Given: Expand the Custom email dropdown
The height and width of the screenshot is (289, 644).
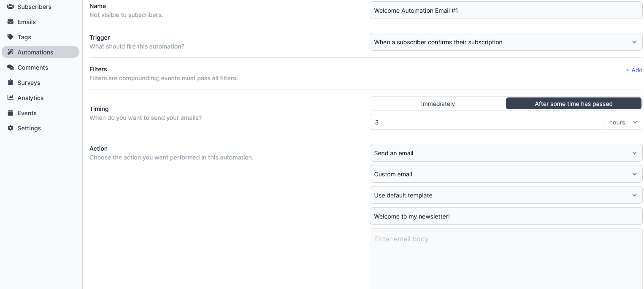Looking at the screenshot, I should [506, 174].
